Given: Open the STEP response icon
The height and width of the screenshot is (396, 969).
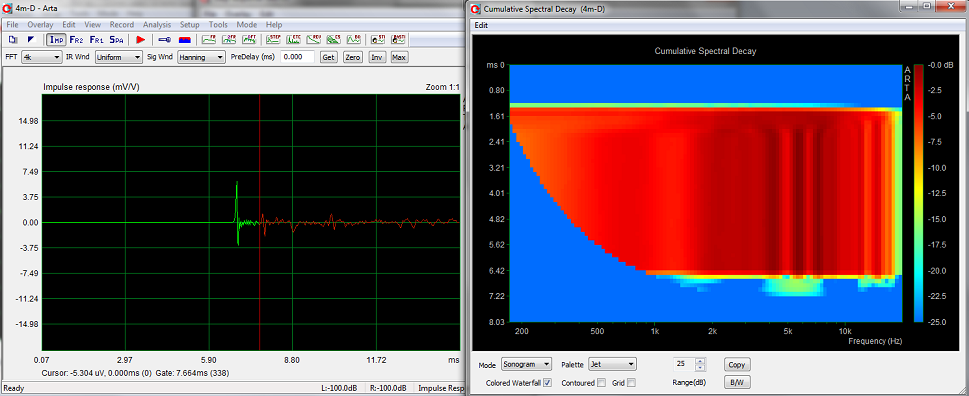Looking at the screenshot, I should click(274, 40).
